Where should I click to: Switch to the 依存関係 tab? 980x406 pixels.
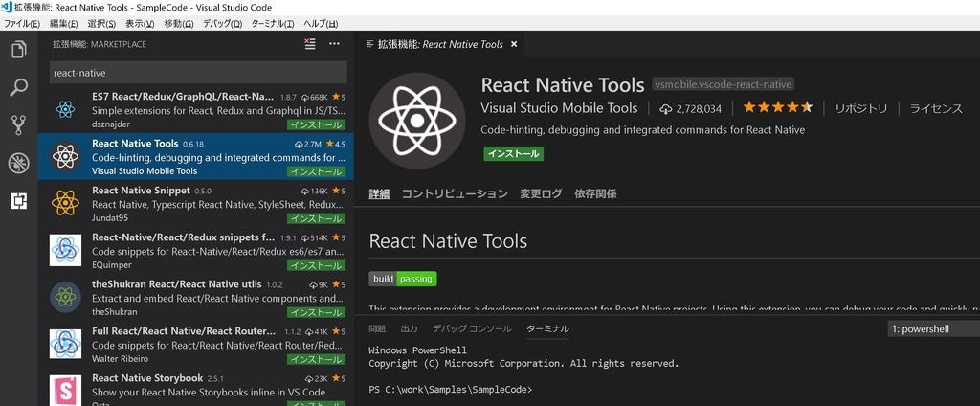595,194
